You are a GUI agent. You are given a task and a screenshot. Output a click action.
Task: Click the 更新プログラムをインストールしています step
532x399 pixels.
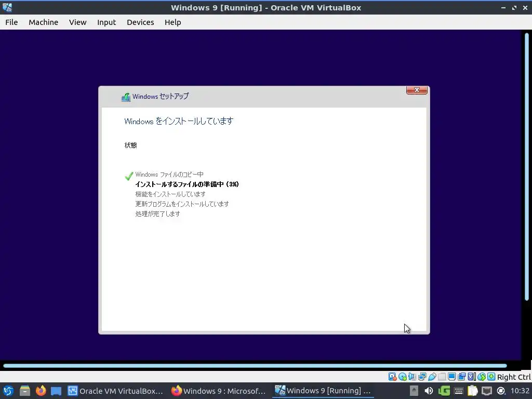point(182,204)
